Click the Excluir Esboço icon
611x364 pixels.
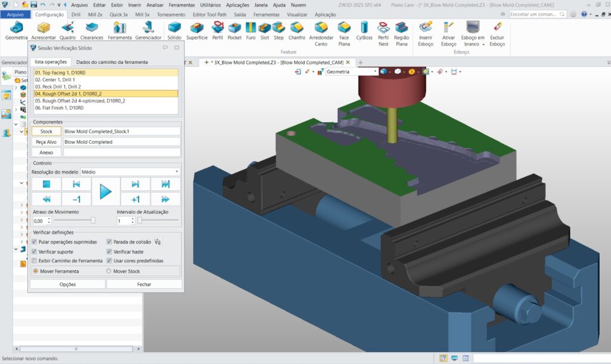(497, 33)
